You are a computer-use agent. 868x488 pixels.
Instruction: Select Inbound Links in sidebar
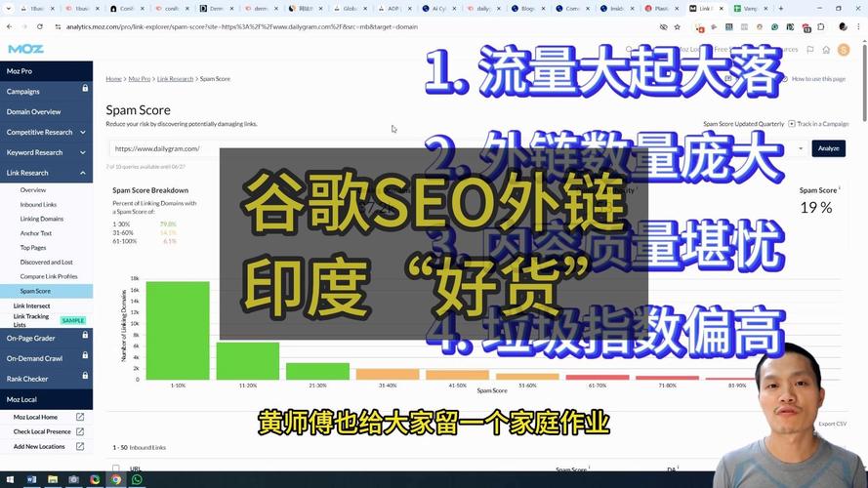coord(38,204)
